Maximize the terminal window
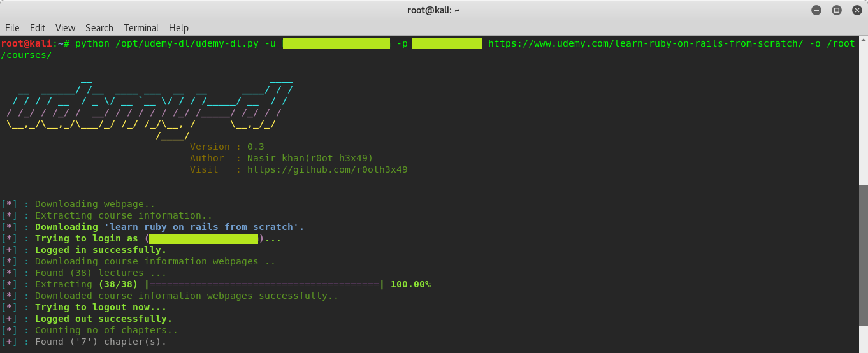 (837, 10)
